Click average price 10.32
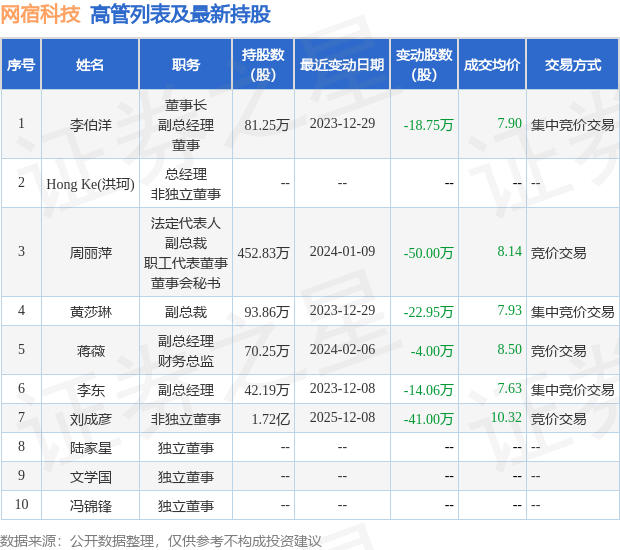 click(x=506, y=418)
